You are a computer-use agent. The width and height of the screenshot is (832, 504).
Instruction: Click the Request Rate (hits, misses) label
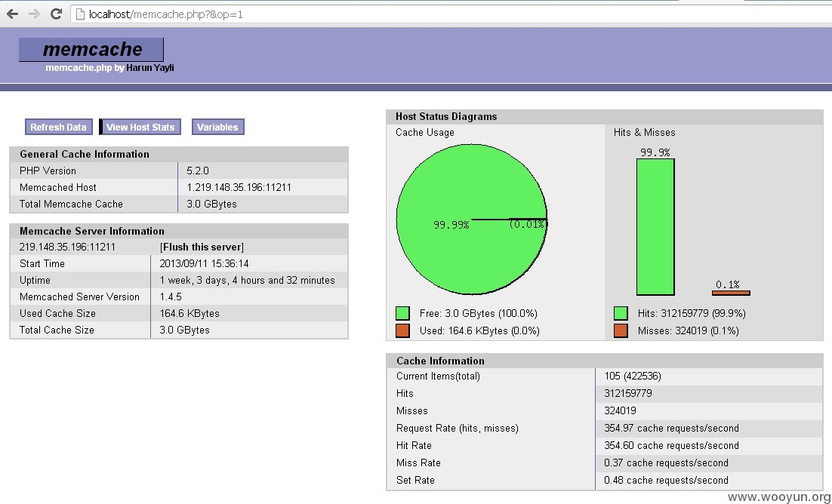[458, 428]
